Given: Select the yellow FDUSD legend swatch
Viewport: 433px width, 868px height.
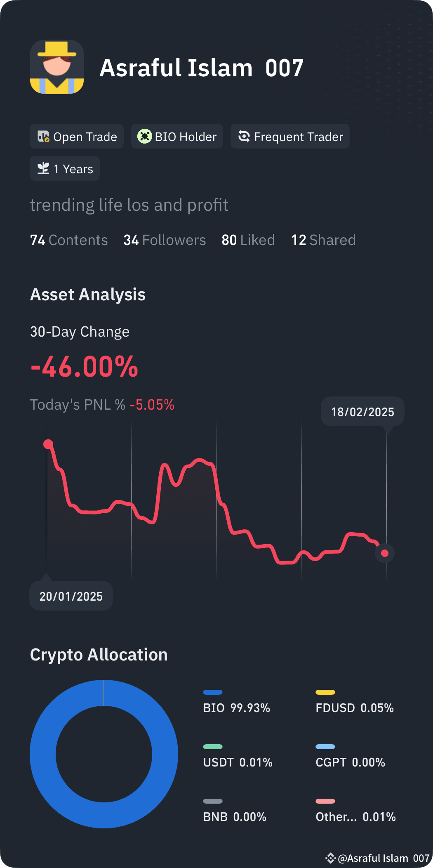Looking at the screenshot, I should pos(325,692).
